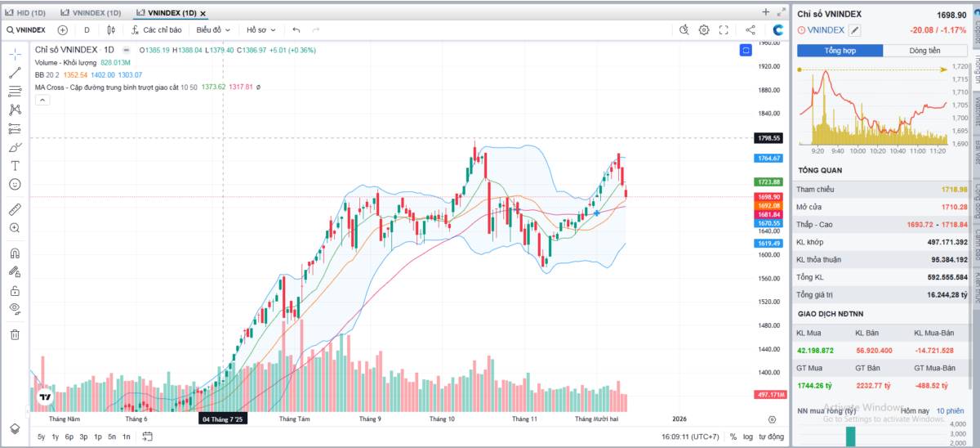Screen dimensions: 980x448
Task: Click the magnet mode icon
Action: (x=15, y=253)
